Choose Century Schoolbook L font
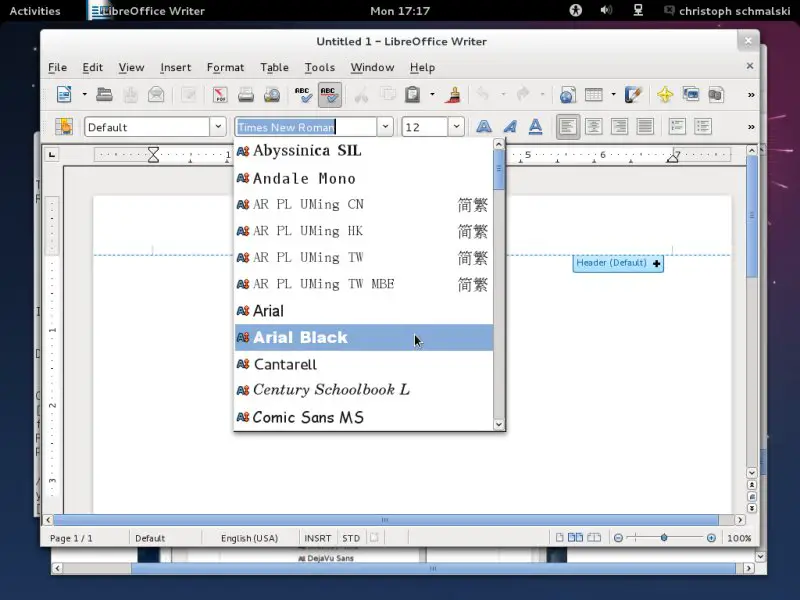Screen dimensions: 800x600 (x=364, y=390)
